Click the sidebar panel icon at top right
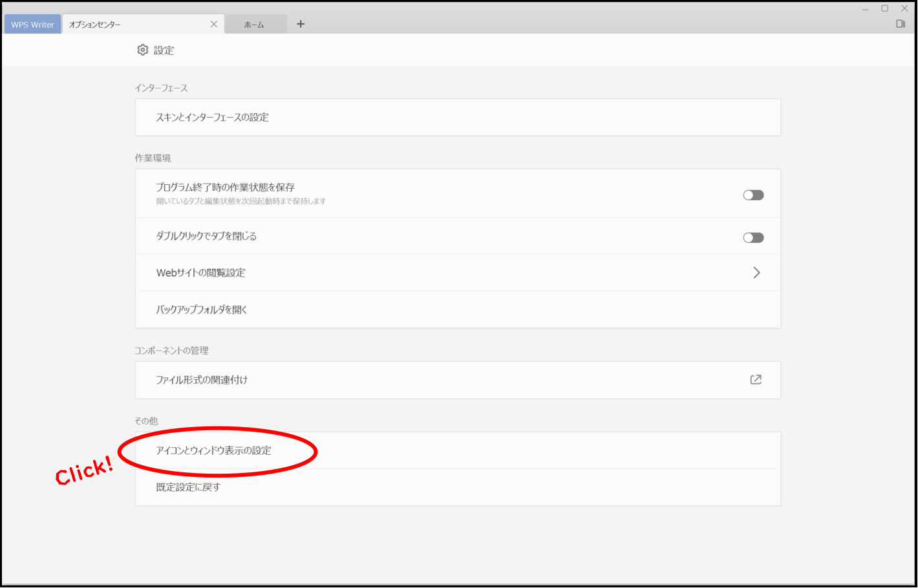918x588 pixels. pyautogui.click(x=901, y=24)
